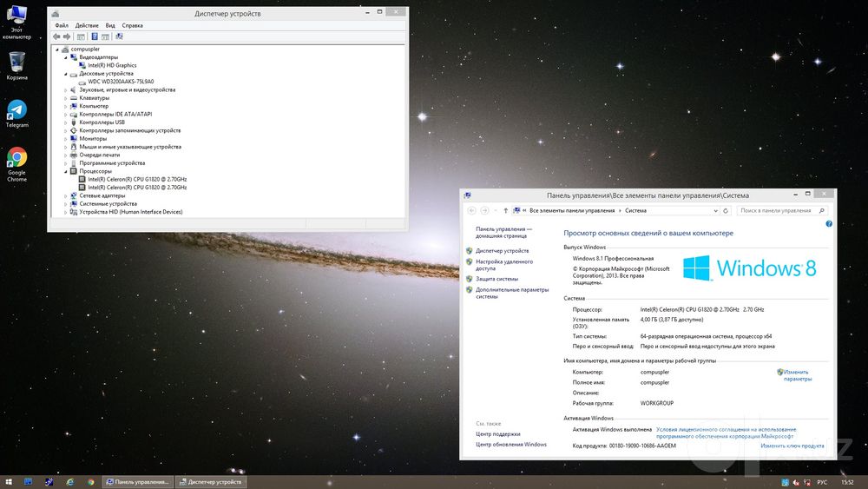
Task: Switch to Панель управления taskbar button
Action: [x=137, y=482]
